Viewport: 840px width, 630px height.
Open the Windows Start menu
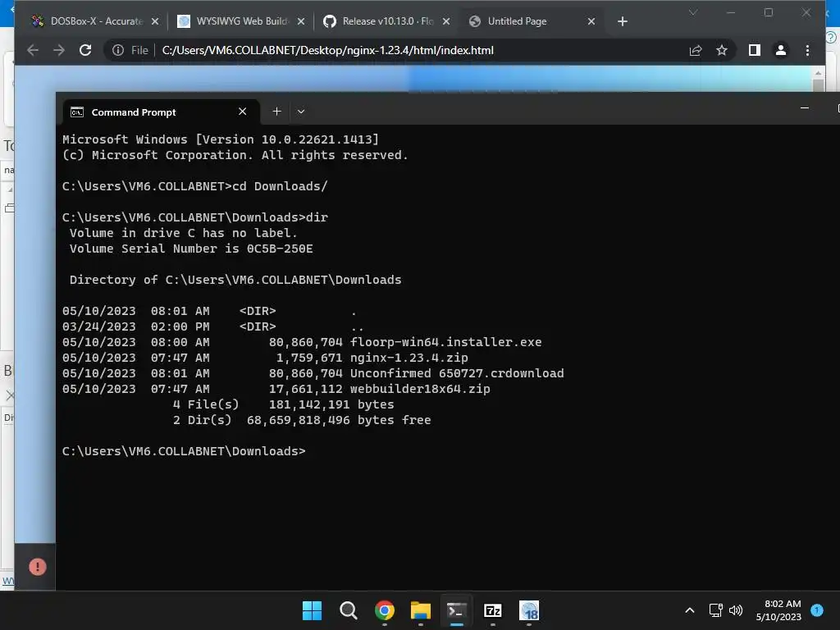(x=312, y=610)
